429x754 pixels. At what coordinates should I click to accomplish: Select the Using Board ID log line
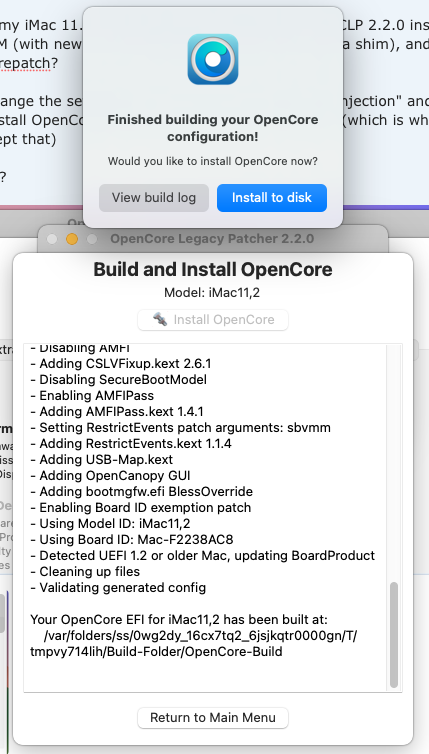(x=132, y=539)
